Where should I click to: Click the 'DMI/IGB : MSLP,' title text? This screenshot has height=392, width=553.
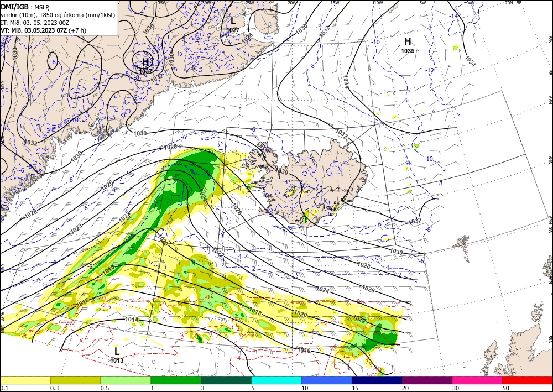pyautogui.click(x=25, y=6)
